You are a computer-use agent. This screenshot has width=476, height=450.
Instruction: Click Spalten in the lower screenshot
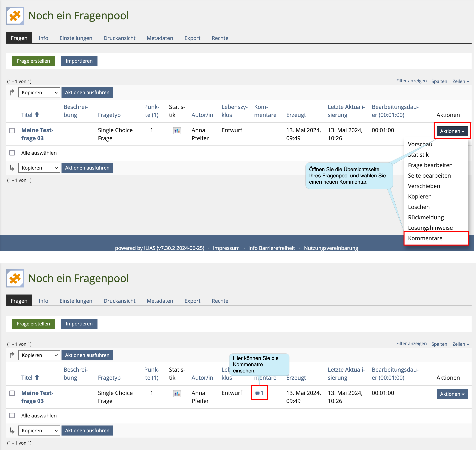click(x=439, y=344)
